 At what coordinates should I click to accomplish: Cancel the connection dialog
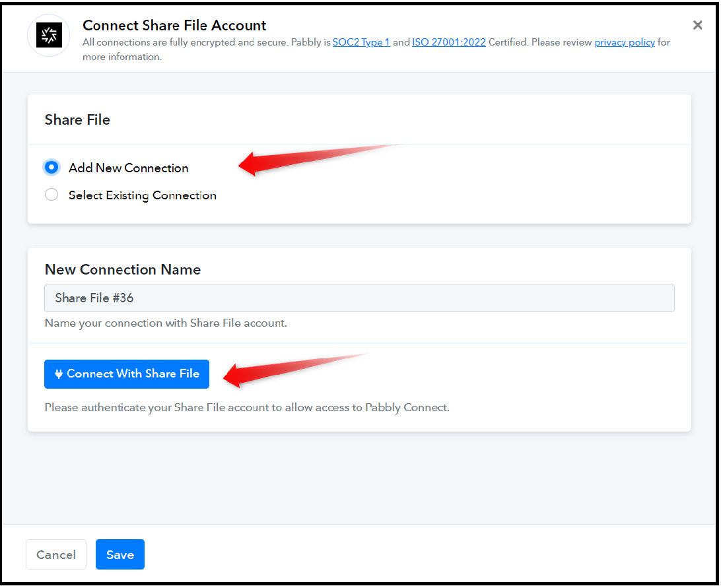56,554
